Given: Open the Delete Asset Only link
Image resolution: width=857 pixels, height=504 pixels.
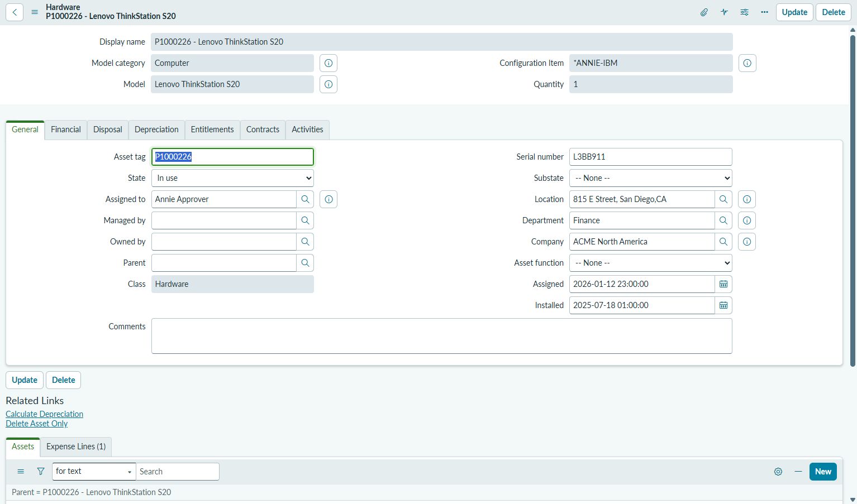Looking at the screenshot, I should (x=37, y=424).
